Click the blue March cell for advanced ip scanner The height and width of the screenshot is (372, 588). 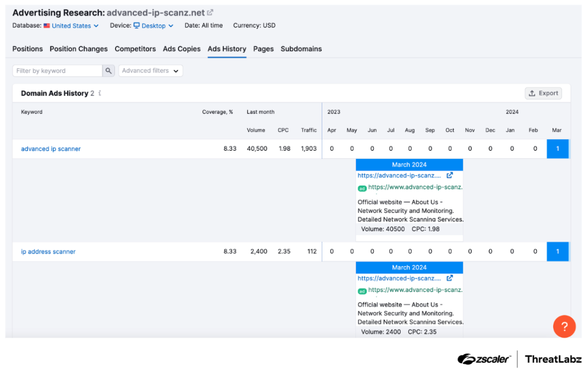558,149
